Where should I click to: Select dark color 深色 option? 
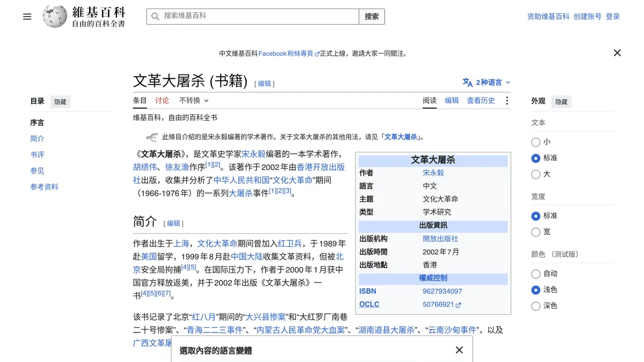pyautogui.click(x=536, y=306)
